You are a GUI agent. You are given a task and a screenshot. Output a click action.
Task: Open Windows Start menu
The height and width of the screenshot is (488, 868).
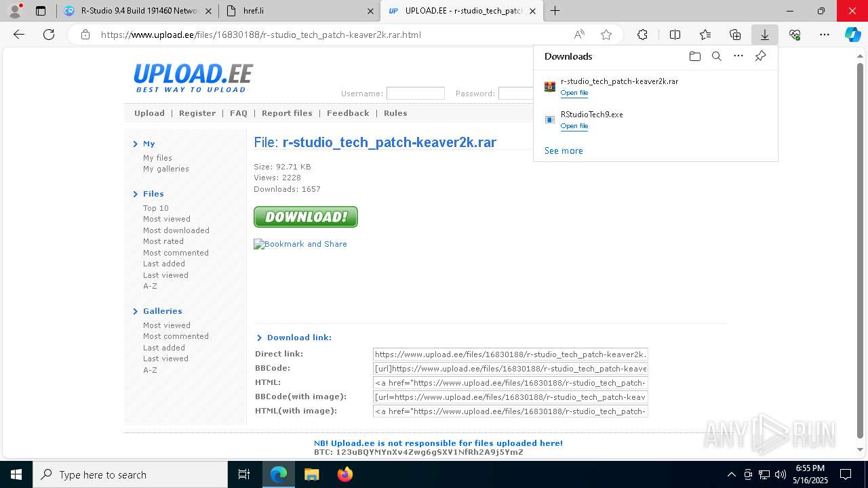pyautogui.click(x=16, y=474)
